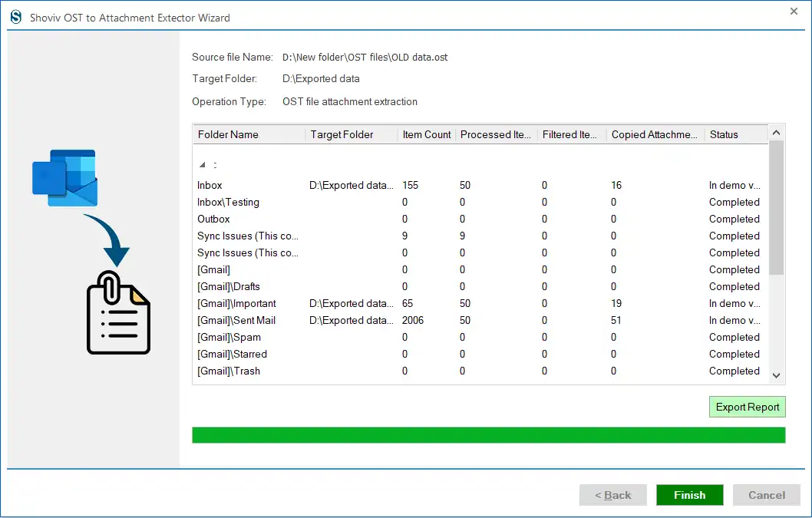Click copied attachments value 51
812x518 pixels.
[x=616, y=320]
